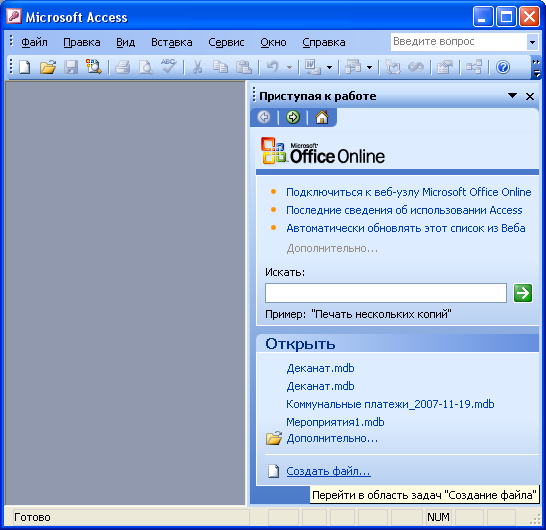Click the Print toolbar icon
546x530 pixels.
(122, 67)
